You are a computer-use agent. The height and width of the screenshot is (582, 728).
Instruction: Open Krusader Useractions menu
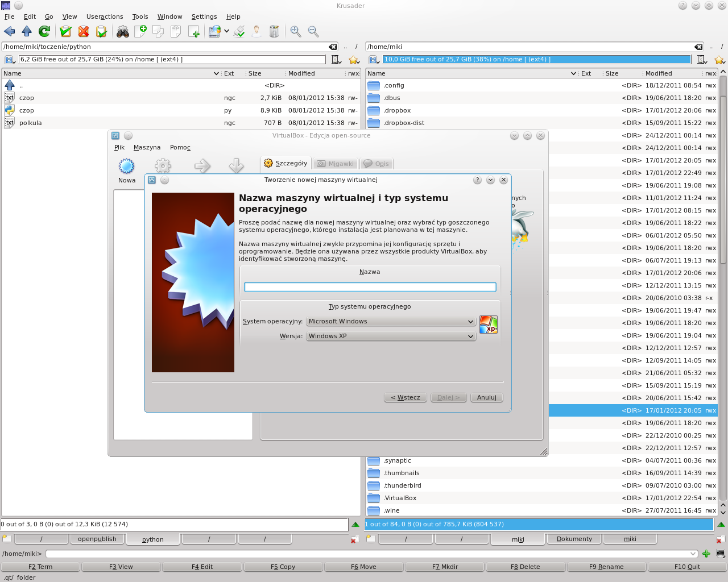tap(105, 16)
